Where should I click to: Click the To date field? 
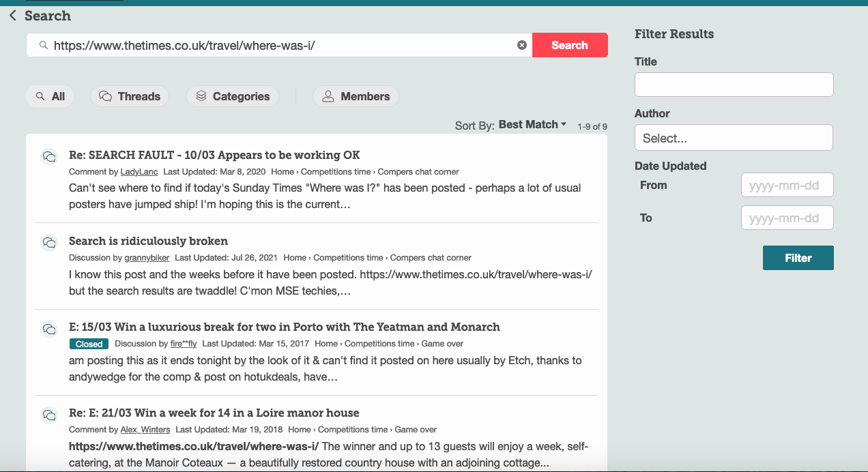click(787, 218)
